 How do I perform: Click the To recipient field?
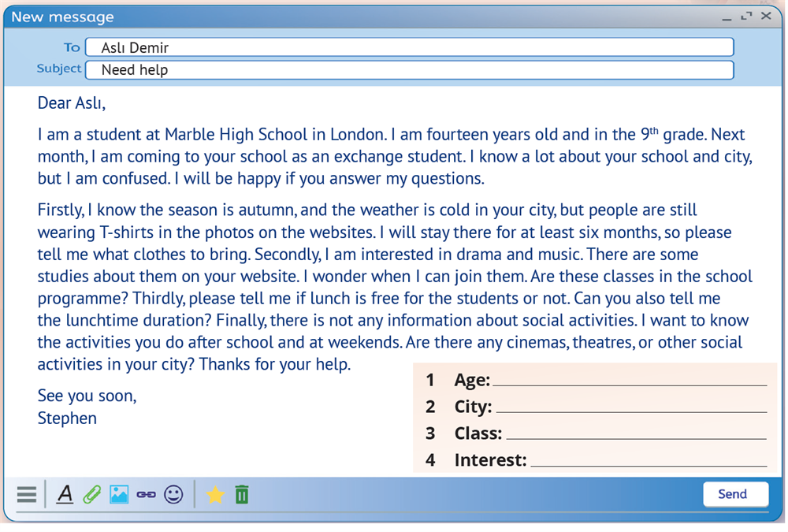tap(410, 47)
